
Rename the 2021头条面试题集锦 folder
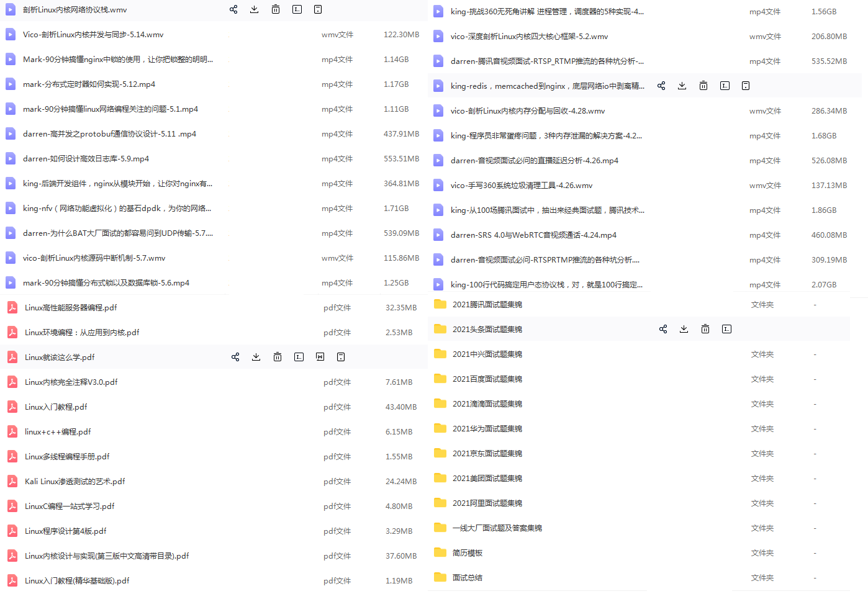[726, 329]
